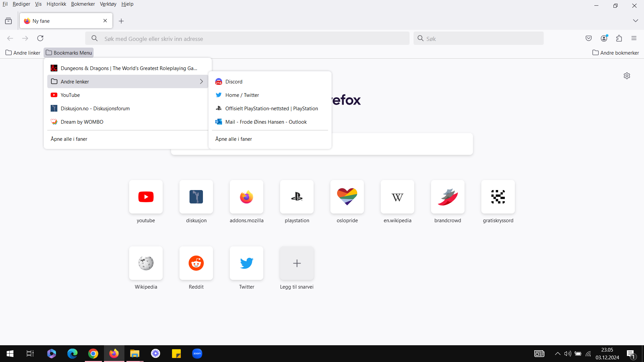
Task: Click Åpne alle i faner in Andre lenker submenu
Action: coord(270,139)
